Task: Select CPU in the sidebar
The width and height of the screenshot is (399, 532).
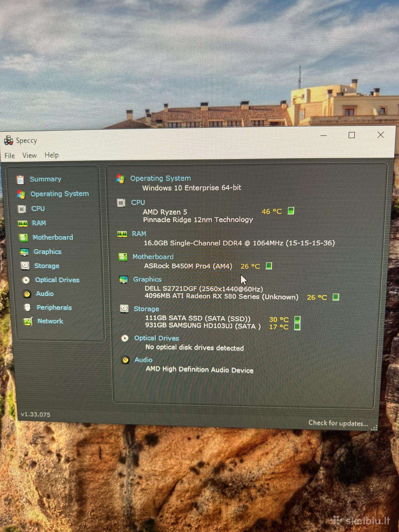Action: point(38,209)
